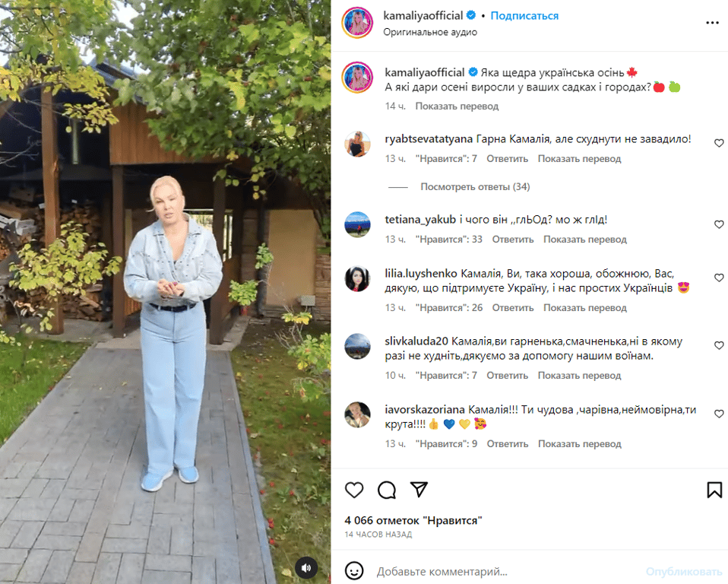This screenshot has width=728, height=584.
Task: View the list of 4 066 likes
Action: (x=413, y=521)
